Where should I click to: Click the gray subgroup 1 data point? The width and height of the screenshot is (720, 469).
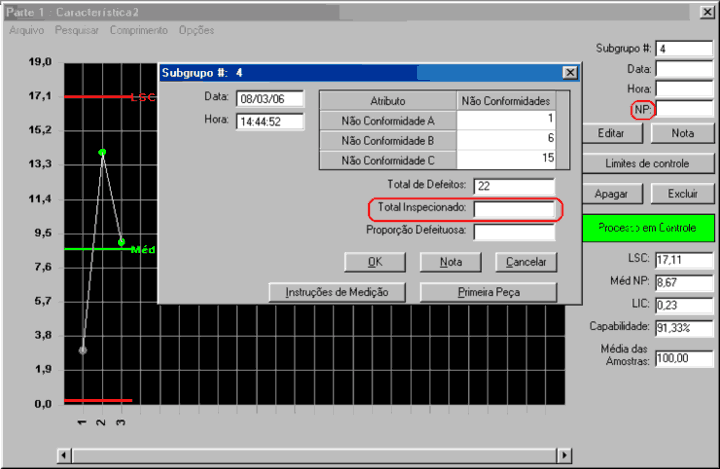click(83, 350)
